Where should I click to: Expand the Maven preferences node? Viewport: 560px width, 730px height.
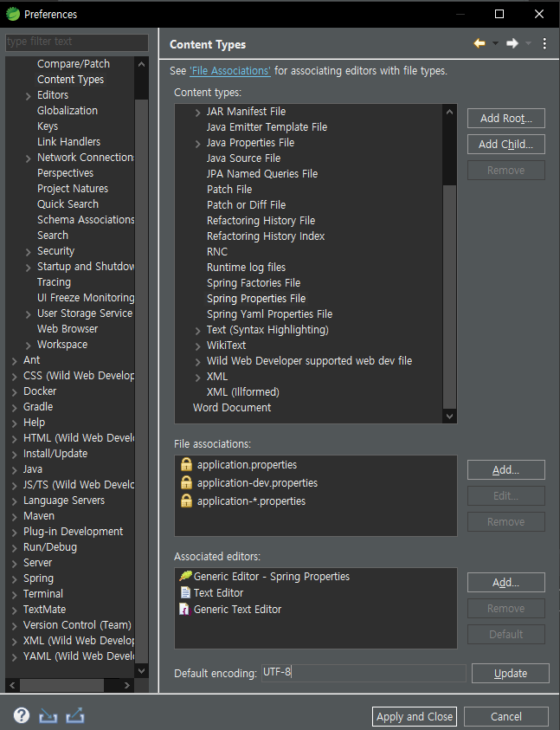click(15, 517)
